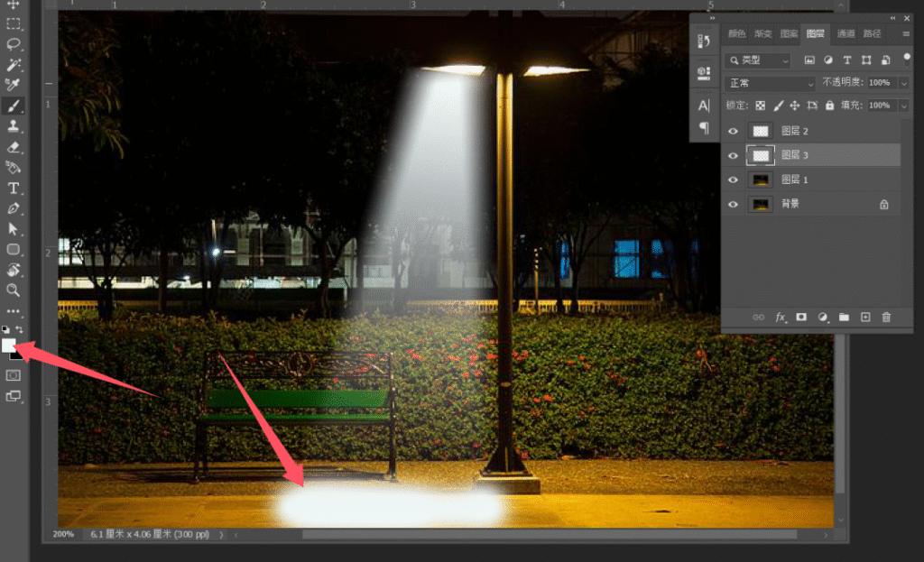The image size is (924, 562).
Task: Select the Brush tool
Action: [13, 106]
